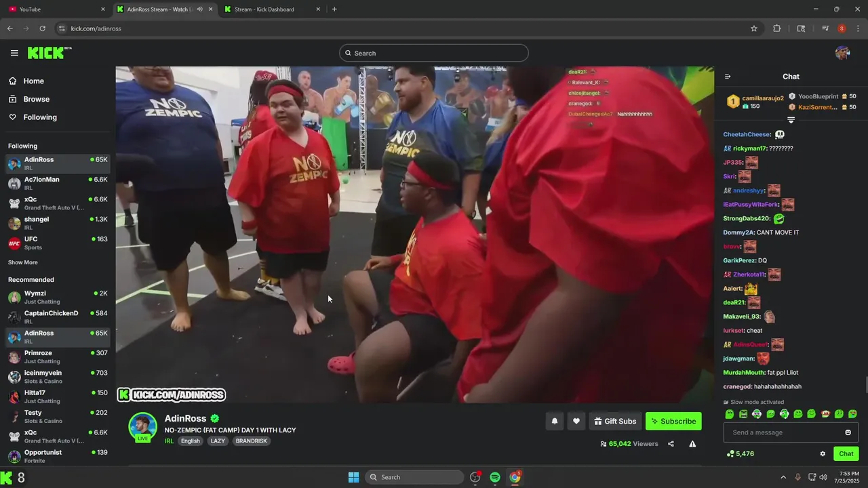Switch to Stream - Kick Dashboard tab
868x488 pixels.
[271, 9]
